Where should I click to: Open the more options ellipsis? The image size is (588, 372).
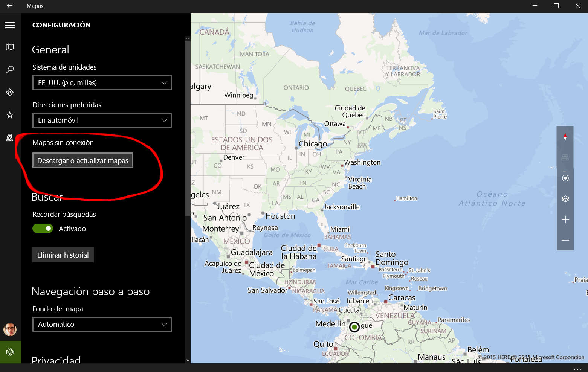(577, 369)
